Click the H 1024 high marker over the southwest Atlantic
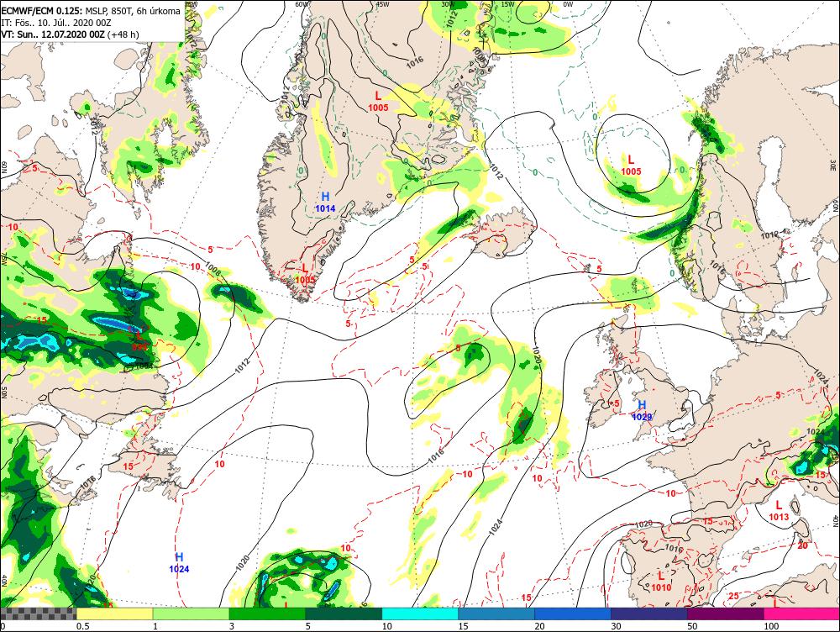 179,563
